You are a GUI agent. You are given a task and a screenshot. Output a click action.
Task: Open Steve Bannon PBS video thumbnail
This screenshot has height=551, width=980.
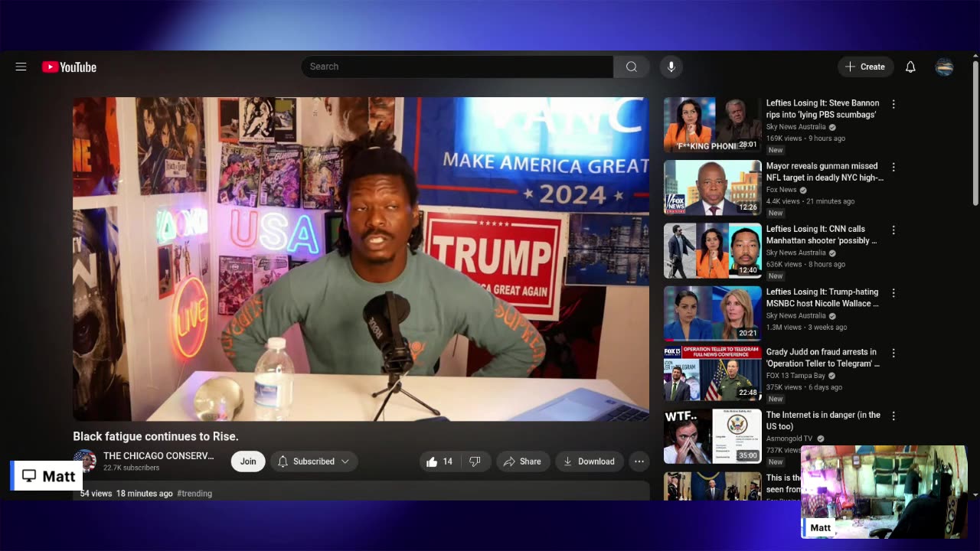712,125
